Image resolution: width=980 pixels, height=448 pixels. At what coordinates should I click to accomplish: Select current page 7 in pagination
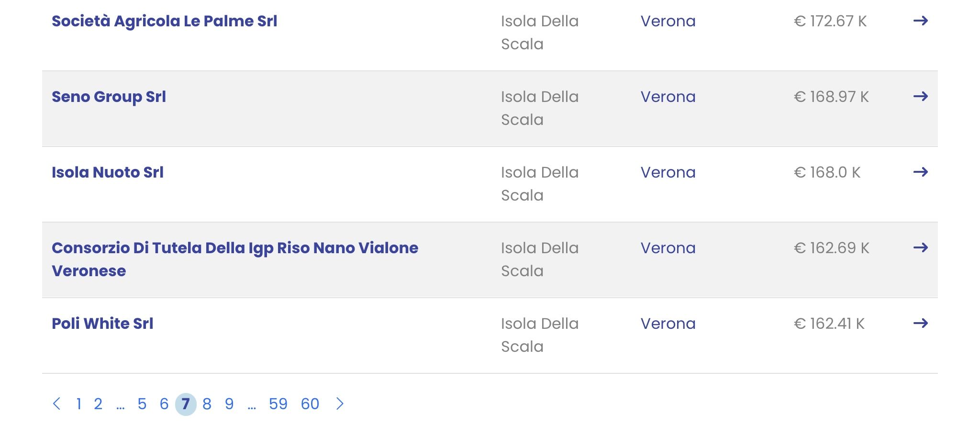click(x=186, y=404)
